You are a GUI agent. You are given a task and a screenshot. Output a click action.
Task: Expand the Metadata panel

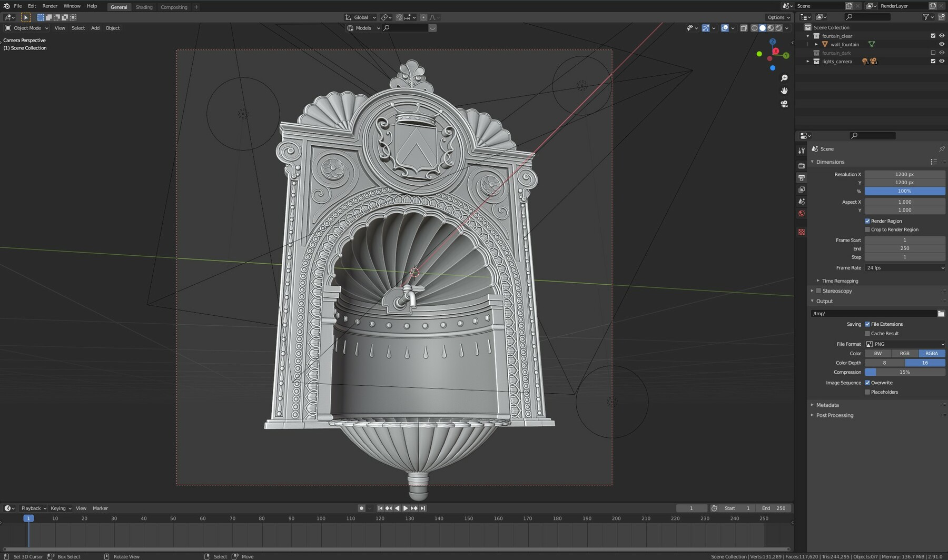pyautogui.click(x=827, y=405)
